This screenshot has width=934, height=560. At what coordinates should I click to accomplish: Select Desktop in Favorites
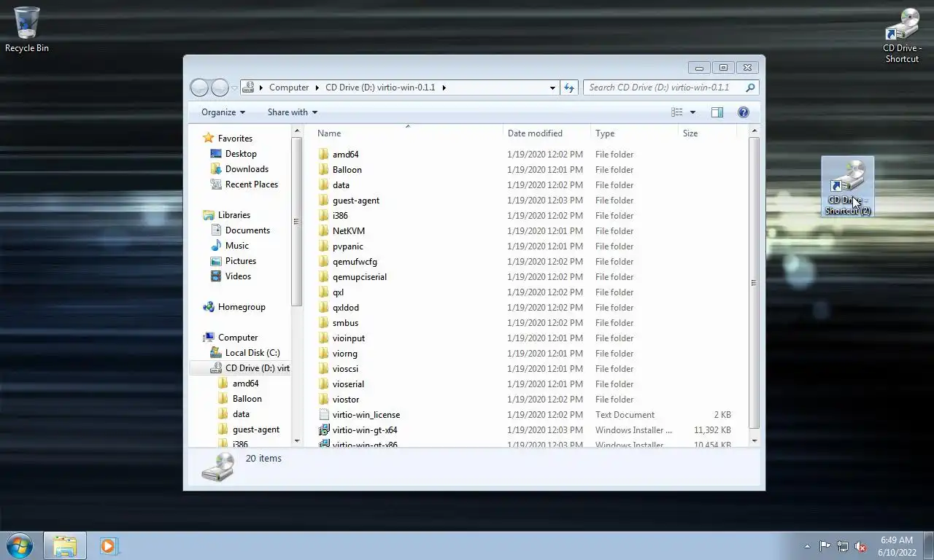click(241, 154)
